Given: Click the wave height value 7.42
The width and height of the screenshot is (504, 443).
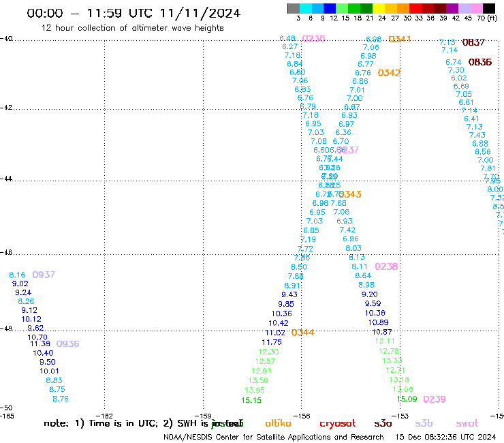Looking at the screenshot, I should tap(348, 230).
